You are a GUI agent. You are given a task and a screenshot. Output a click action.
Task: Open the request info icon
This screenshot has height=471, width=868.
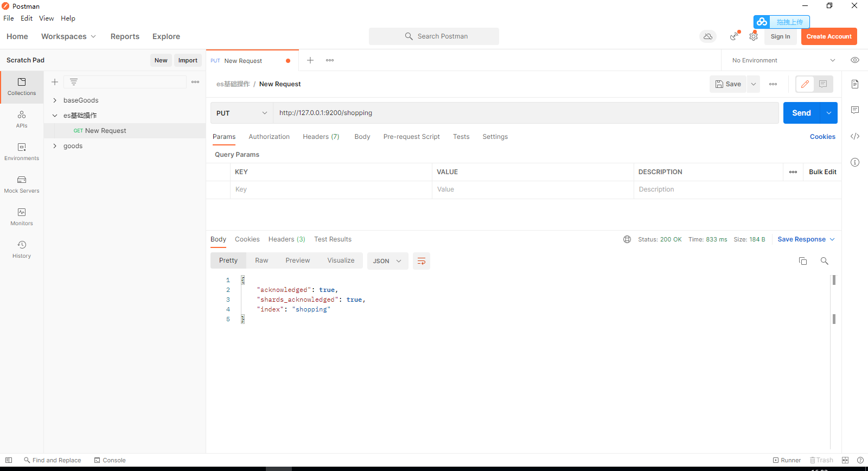coord(855,162)
